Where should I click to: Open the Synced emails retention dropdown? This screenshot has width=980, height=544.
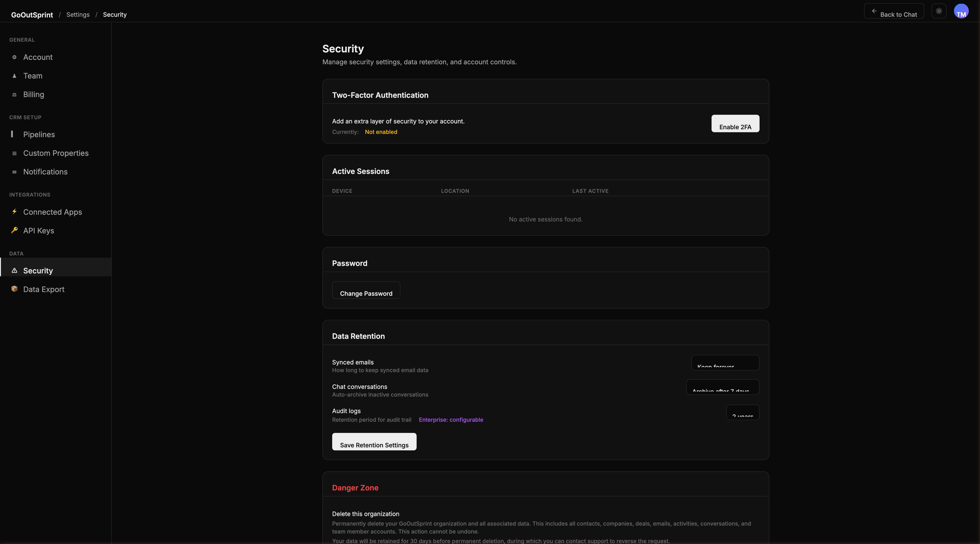725,363
